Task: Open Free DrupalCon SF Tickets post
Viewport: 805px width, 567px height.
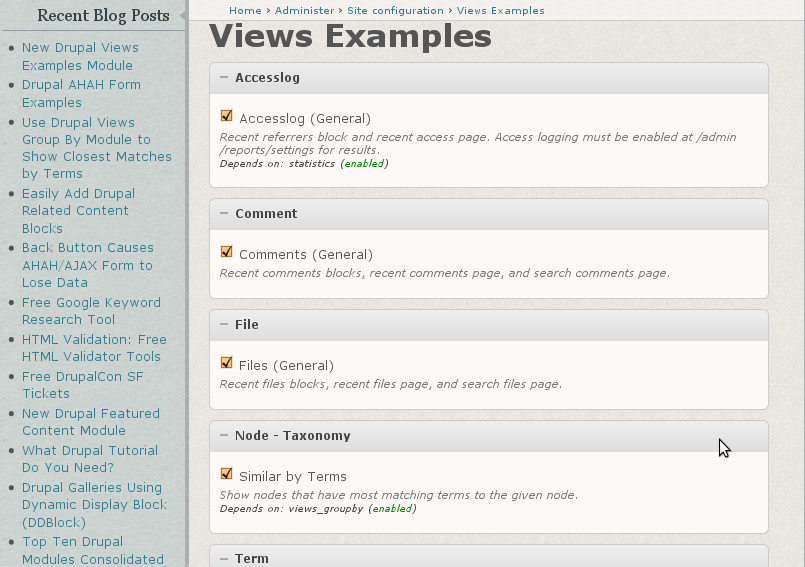Action: 83,385
